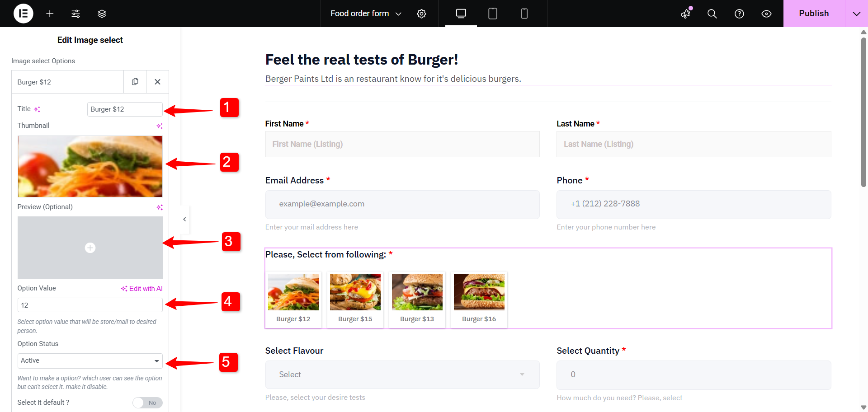Viewport: 868px width, 412px height.
Task: Click the heading Feel the real tests of Burger!
Action: pos(362,60)
